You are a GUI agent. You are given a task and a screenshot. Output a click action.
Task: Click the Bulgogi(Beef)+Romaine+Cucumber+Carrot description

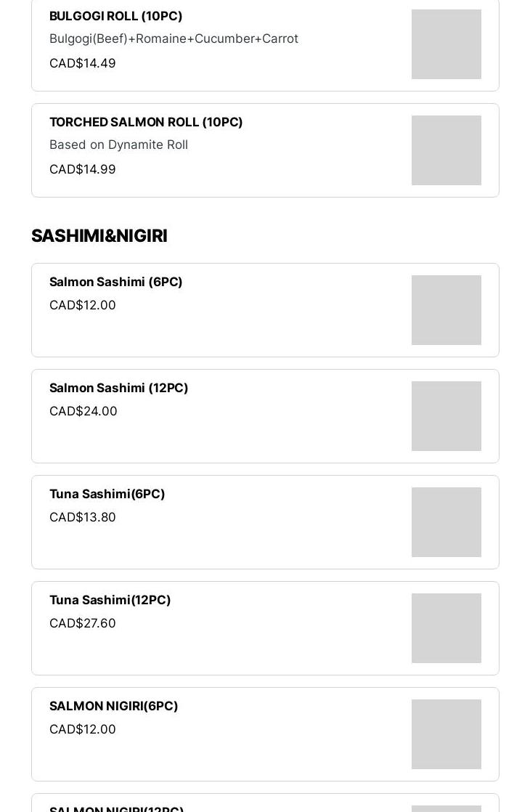click(x=174, y=38)
